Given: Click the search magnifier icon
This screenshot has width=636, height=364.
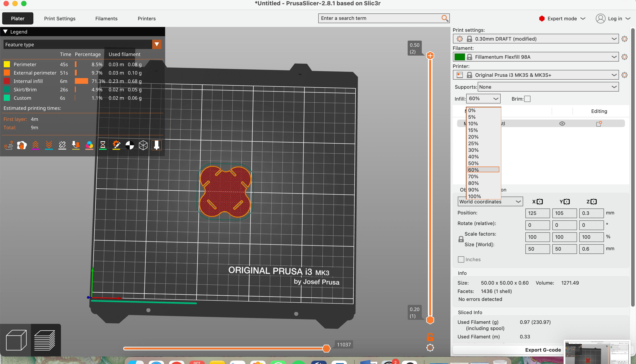Looking at the screenshot, I should [x=445, y=18].
